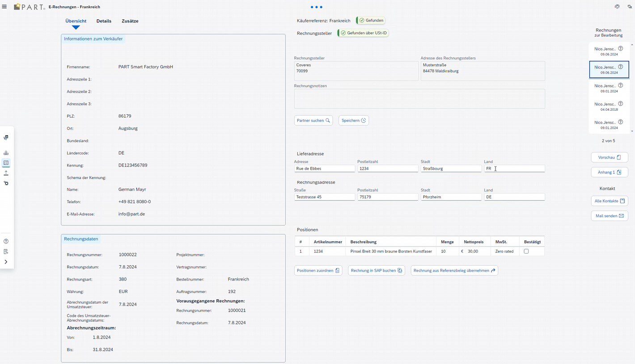Click the Mail senden button
Screen dimensions: 635x364
coord(610,216)
